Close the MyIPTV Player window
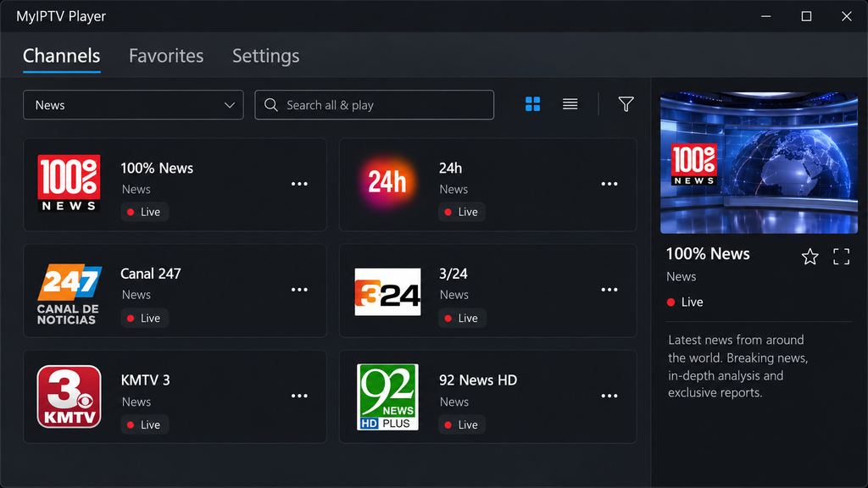This screenshot has width=868, height=488. 847,16
